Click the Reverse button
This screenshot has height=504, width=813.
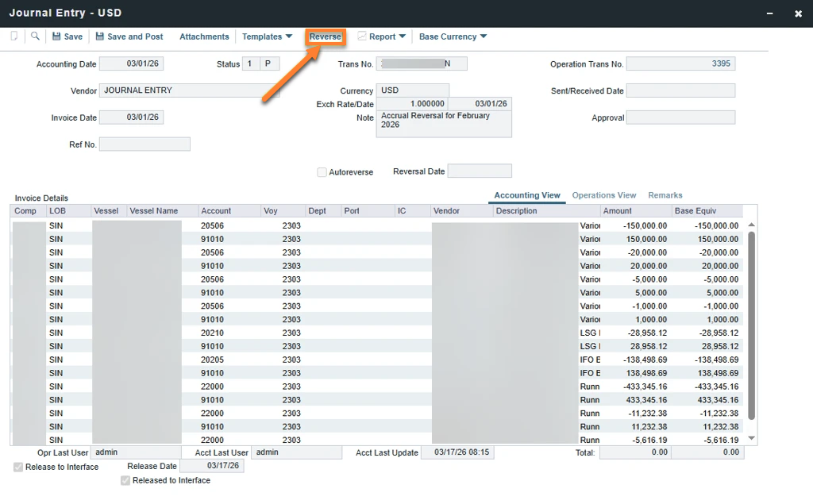(x=325, y=37)
